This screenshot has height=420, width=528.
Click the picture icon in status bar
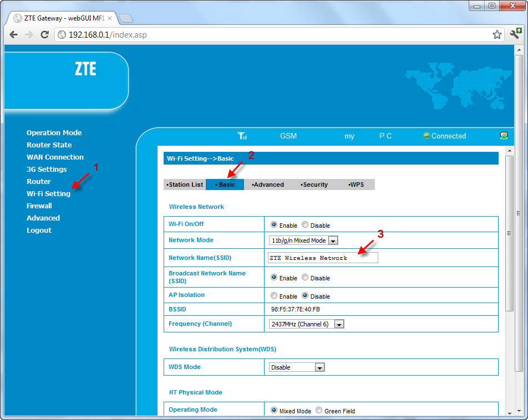coord(504,136)
